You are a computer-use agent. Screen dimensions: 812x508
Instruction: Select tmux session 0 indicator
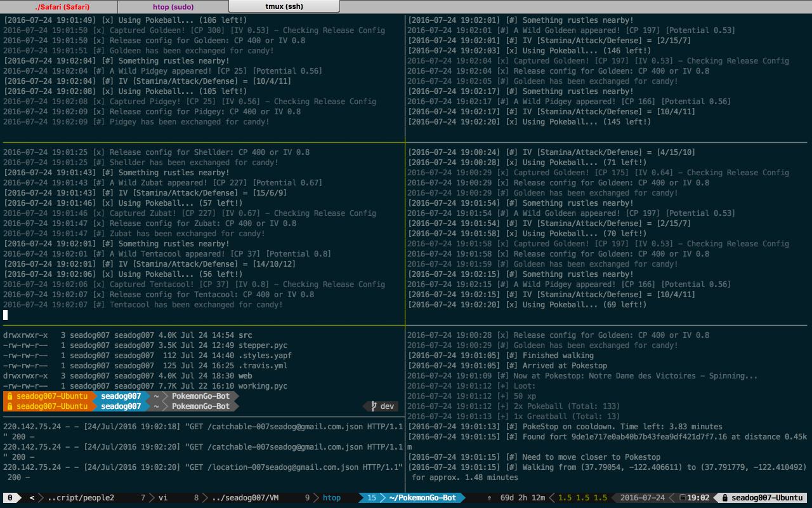pos(10,498)
